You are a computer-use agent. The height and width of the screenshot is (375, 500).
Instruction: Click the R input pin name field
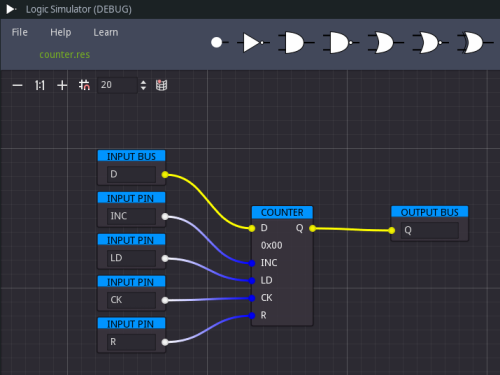tap(131, 342)
